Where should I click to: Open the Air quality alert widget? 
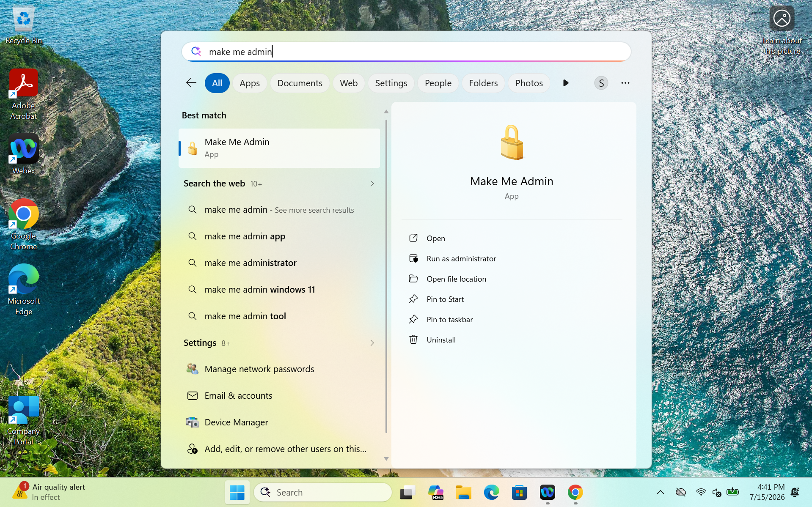49,492
